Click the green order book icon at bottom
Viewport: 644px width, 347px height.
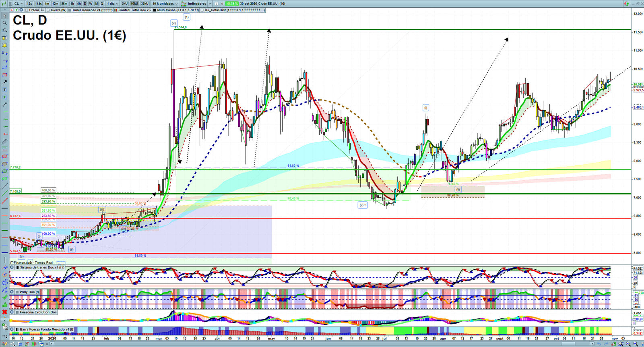pyautogui.click(x=34, y=344)
